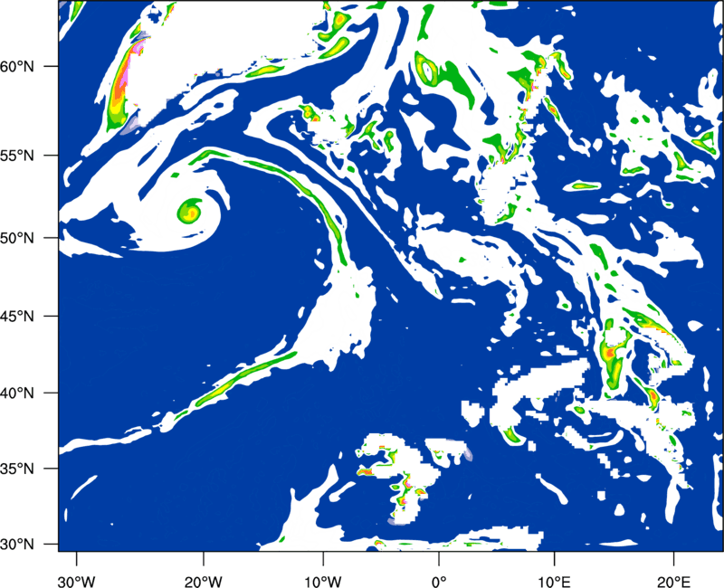Image resolution: width=724 pixels, height=588 pixels.
Task: Click the 50°N latitude label
Action: click(x=17, y=238)
